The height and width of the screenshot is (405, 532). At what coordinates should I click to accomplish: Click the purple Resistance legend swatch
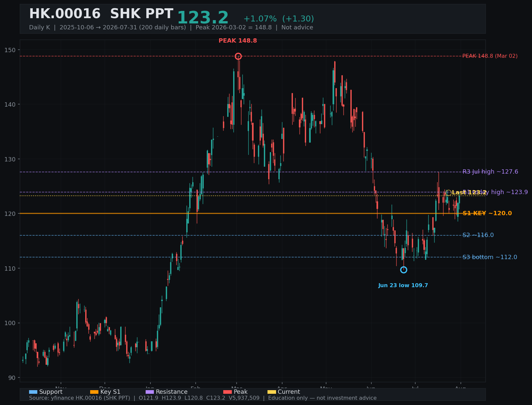point(150,392)
